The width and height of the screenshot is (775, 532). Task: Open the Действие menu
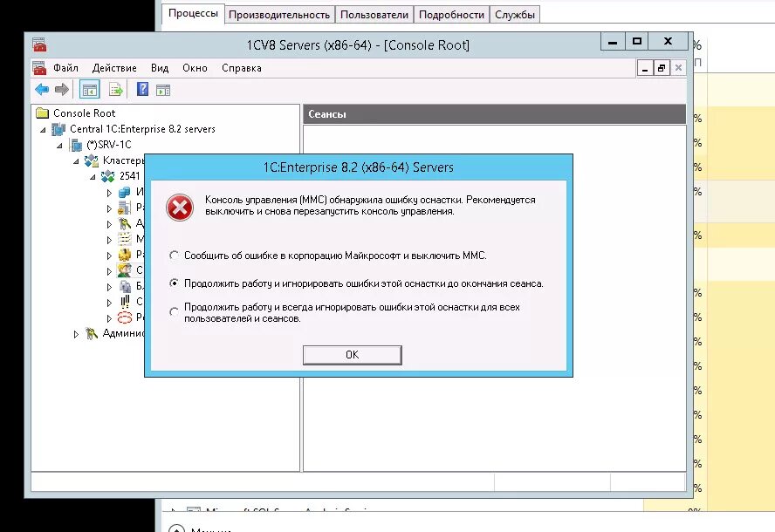coord(114,68)
